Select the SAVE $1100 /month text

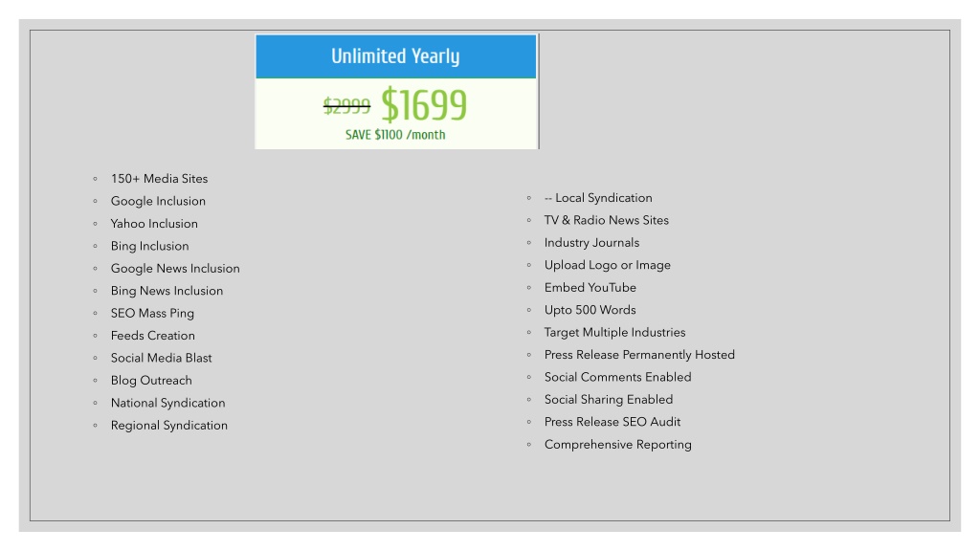coord(395,135)
